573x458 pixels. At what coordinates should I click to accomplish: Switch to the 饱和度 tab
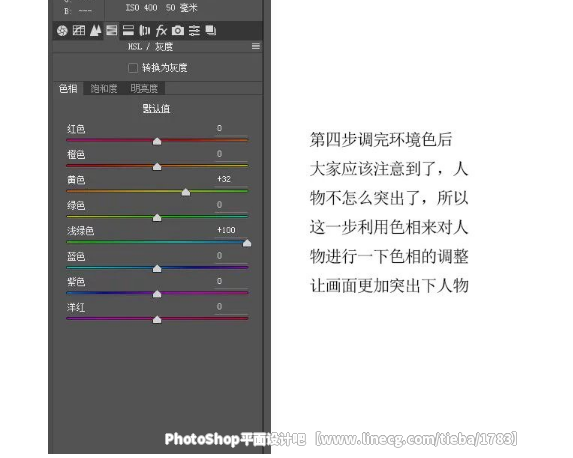tap(104, 88)
